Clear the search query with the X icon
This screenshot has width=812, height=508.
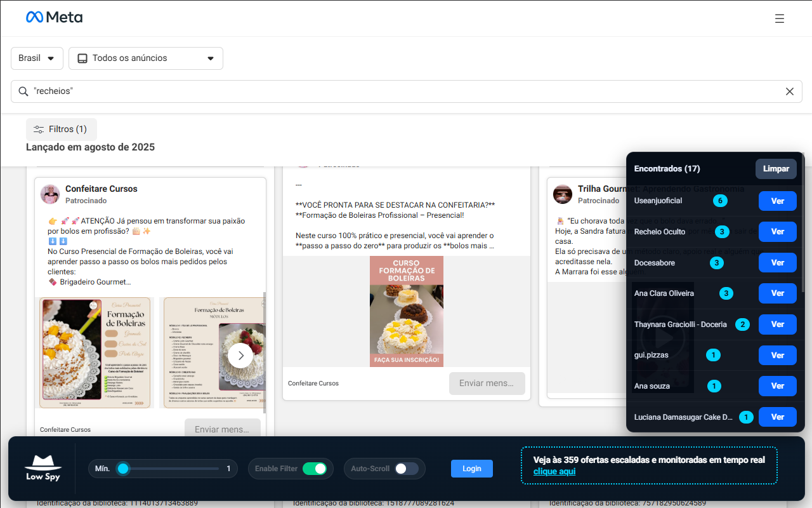click(790, 91)
